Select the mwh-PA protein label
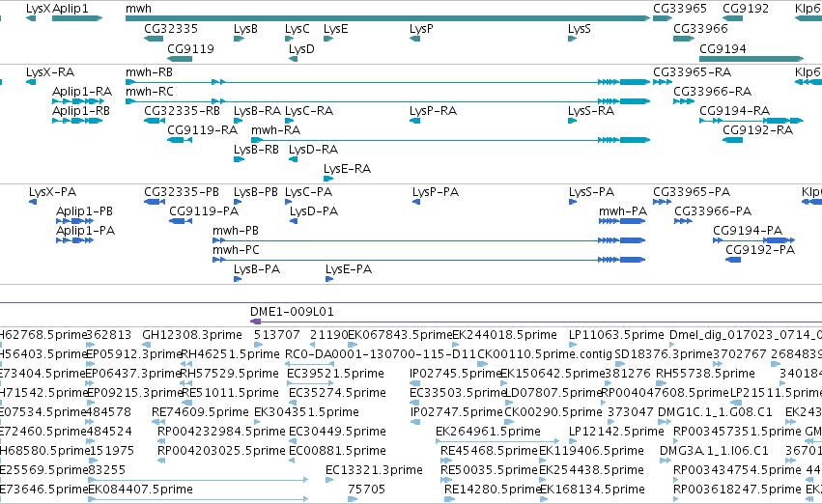Viewport: 822px width, 504px height. 623,211
